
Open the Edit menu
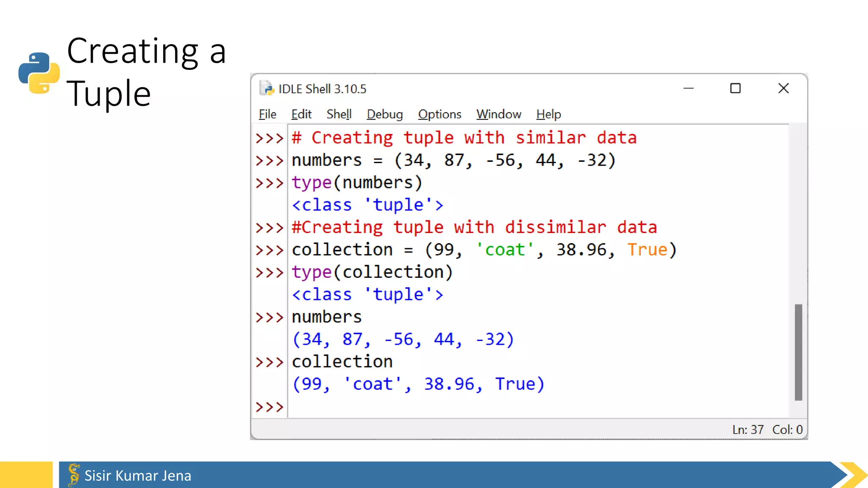(x=301, y=114)
